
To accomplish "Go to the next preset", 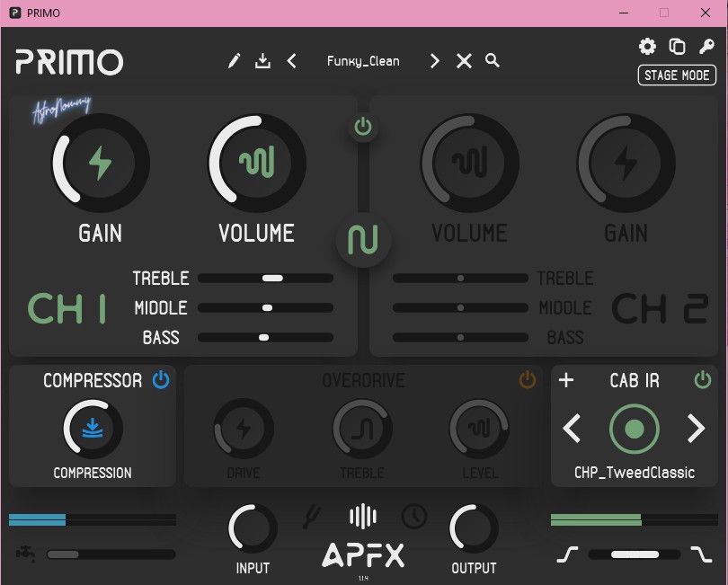I will tap(435, 61).
